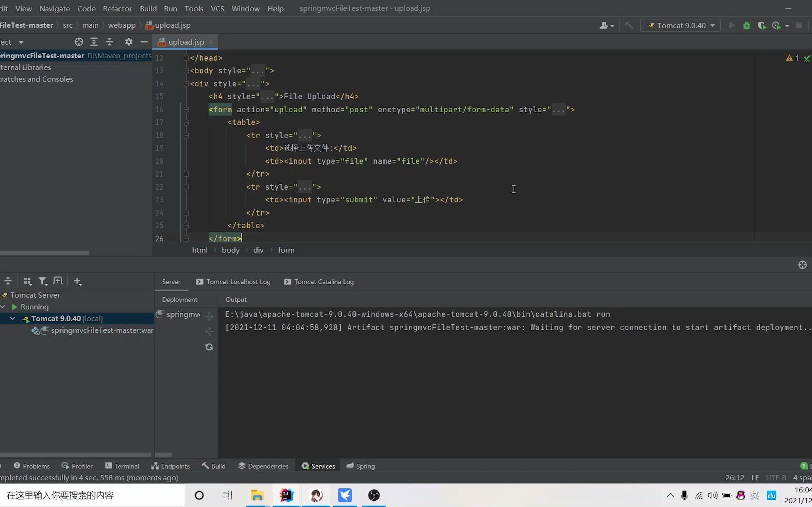Open the Profiler run dropdown arrow
Viewport: 812px width, 507px height.
[x=787, y=25]
